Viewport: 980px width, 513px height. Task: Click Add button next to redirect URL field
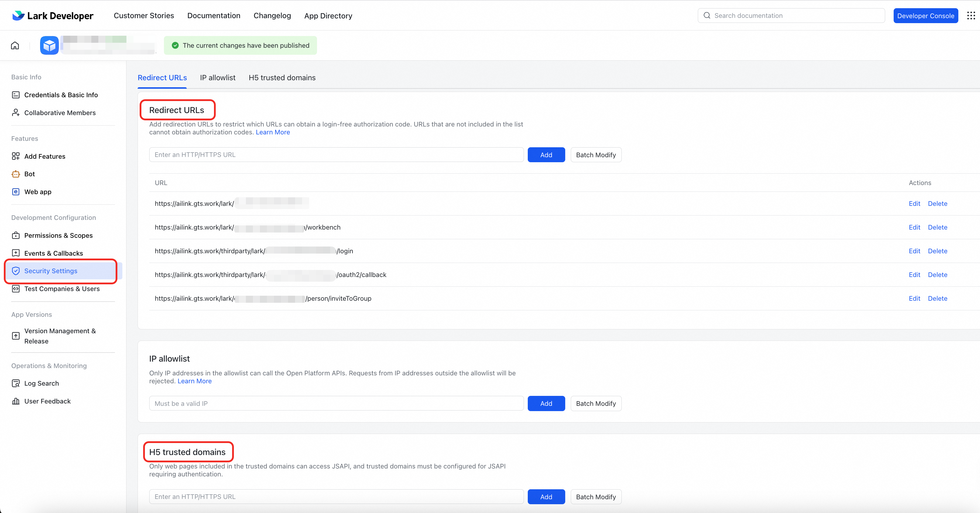coord(546,155)
